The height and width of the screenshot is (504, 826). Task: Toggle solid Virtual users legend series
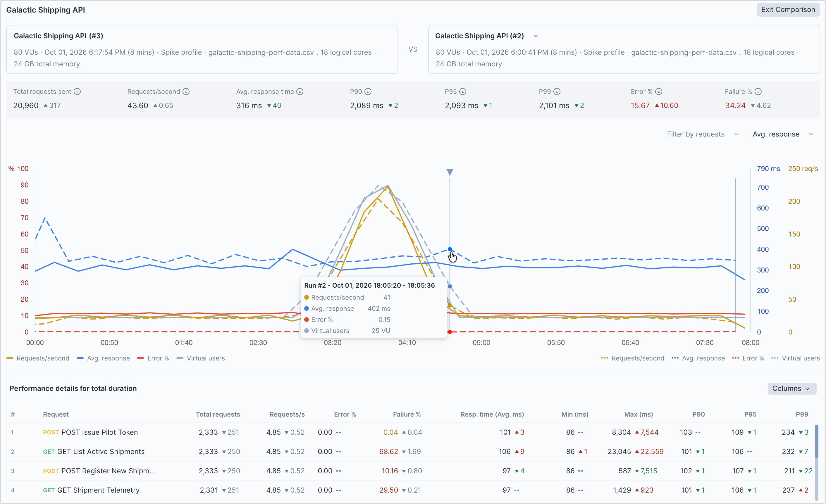200,358
